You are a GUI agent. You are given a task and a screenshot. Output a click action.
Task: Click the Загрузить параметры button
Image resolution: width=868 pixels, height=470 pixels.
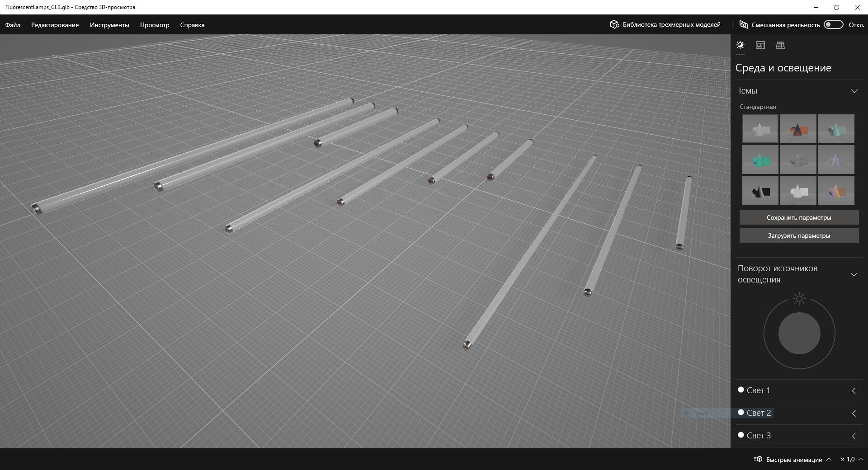click(799, 235)
